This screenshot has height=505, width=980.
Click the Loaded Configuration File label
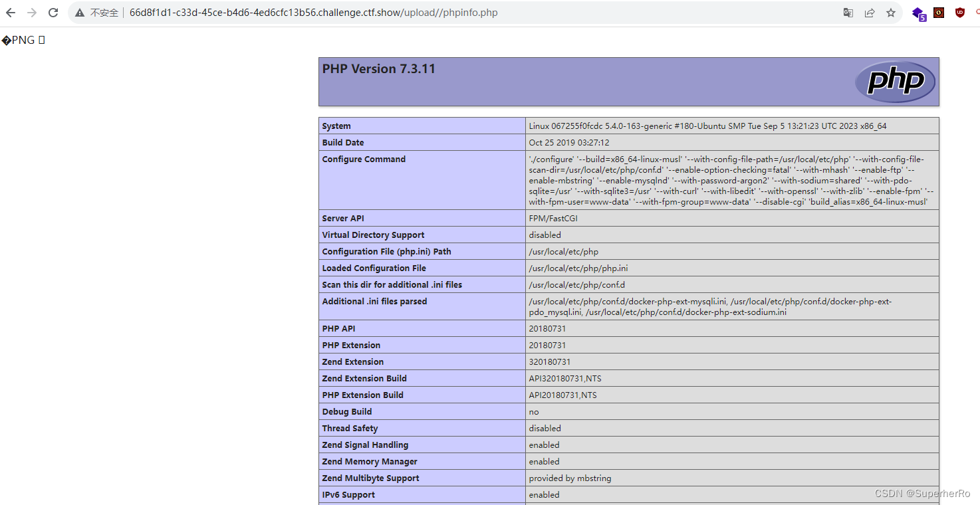[374, 268]
